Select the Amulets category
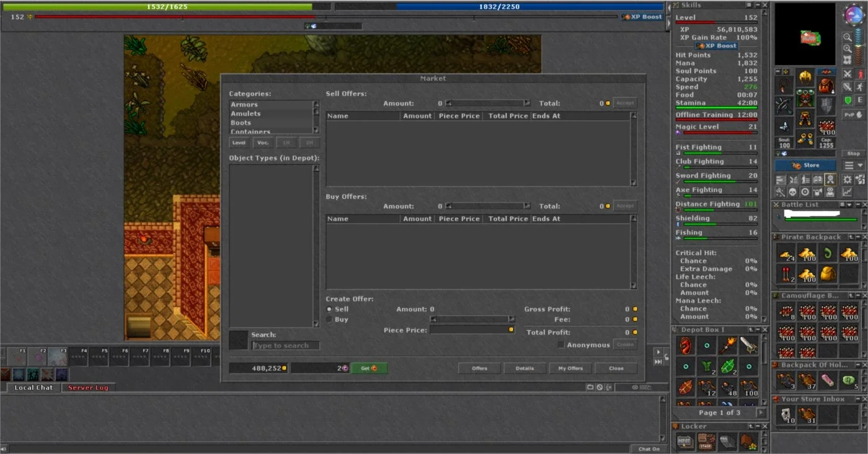The width and height of the screenshot is (868, 454). (270, 114)
